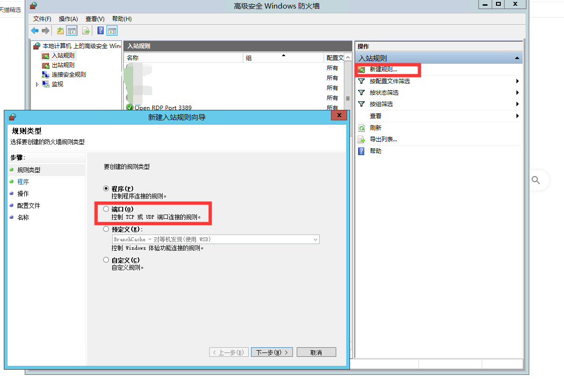Click the 操作 step in the wizard
Viewport: 564px width, 392px height.
(x=23, y=194)
